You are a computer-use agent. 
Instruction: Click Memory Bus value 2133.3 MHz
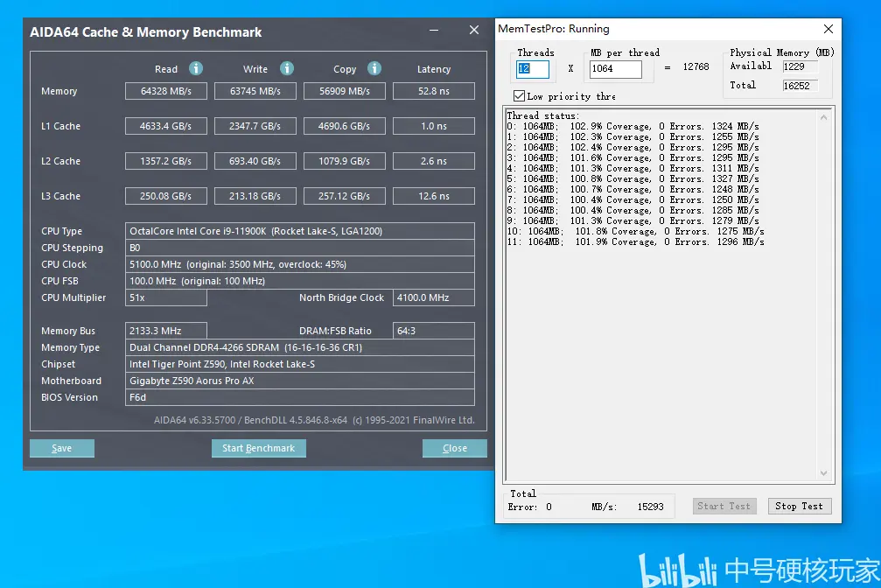165,331
